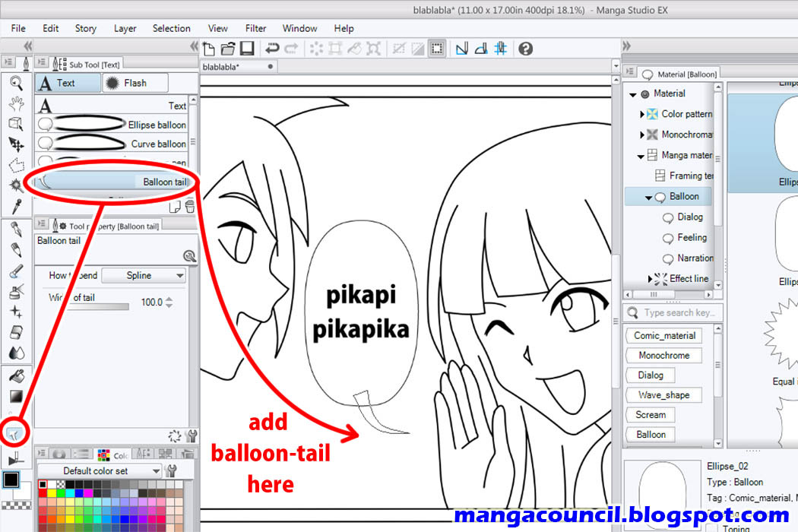Click the material search keyword field

point(673,312)
